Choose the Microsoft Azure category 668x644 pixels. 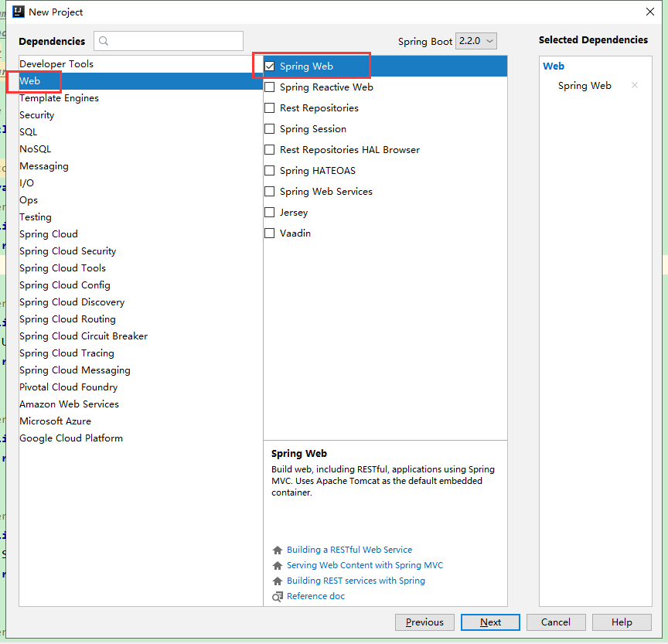(141, 421)
